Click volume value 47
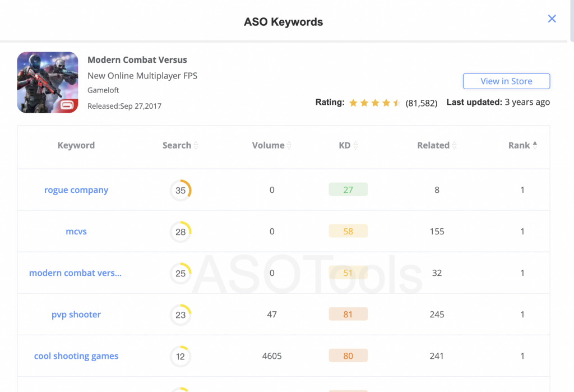 point(272,315)
